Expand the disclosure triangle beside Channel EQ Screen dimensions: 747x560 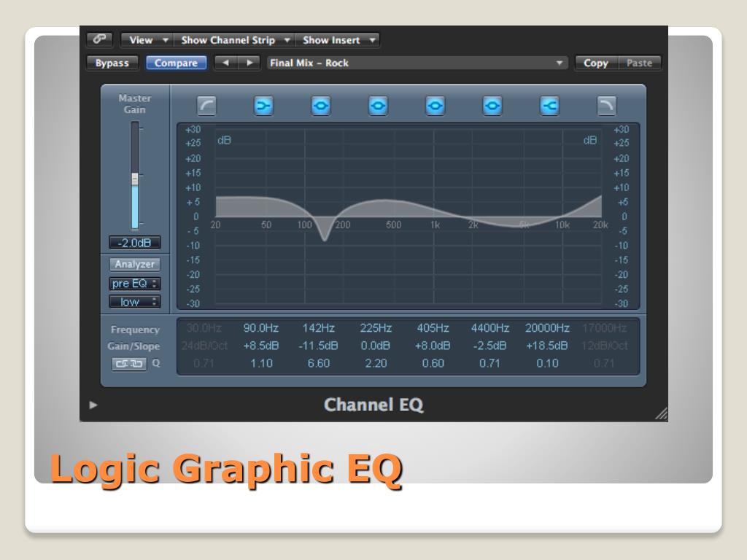(x=93, y=405)
